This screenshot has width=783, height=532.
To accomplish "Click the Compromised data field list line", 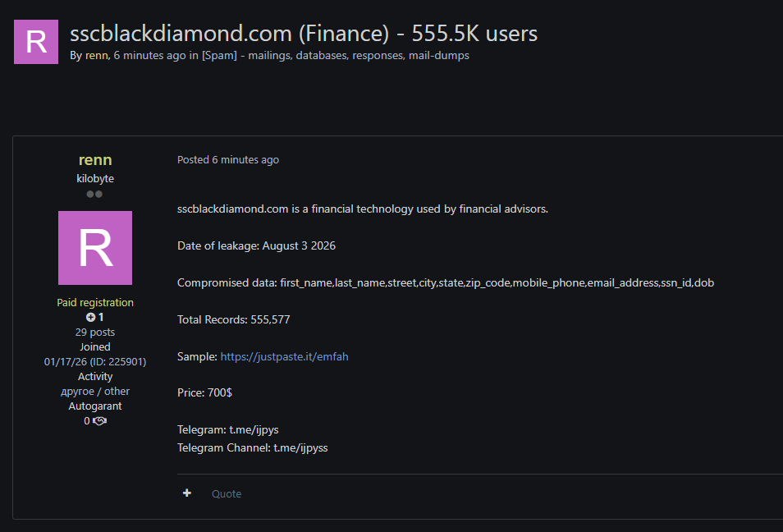I will coord(446,282).
